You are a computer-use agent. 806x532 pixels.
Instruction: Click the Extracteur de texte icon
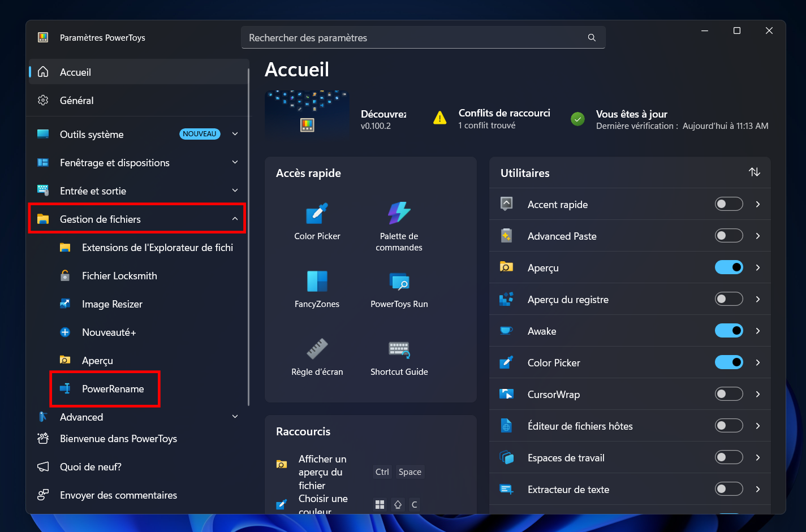[x=506, y=489]
